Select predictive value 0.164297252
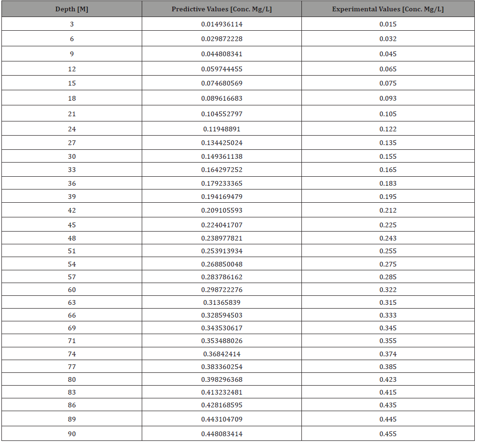The image size is (480, 448). click(x=222, y=170)
